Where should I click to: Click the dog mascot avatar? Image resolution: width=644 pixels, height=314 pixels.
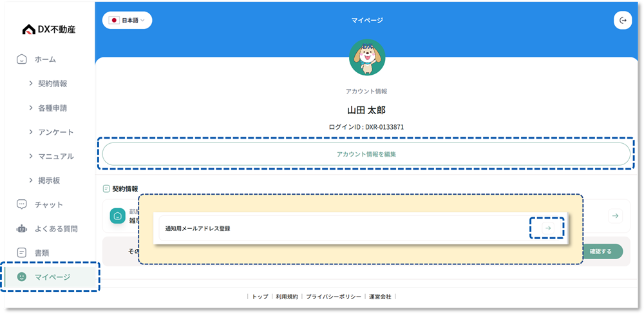(x=367, y=57)
